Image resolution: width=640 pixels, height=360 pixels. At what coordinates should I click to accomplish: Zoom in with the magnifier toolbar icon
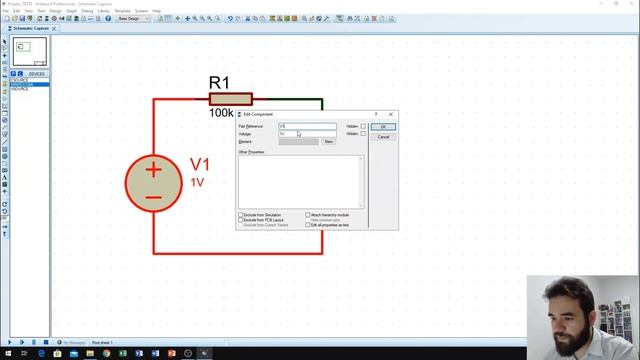[x=195, y=19]
